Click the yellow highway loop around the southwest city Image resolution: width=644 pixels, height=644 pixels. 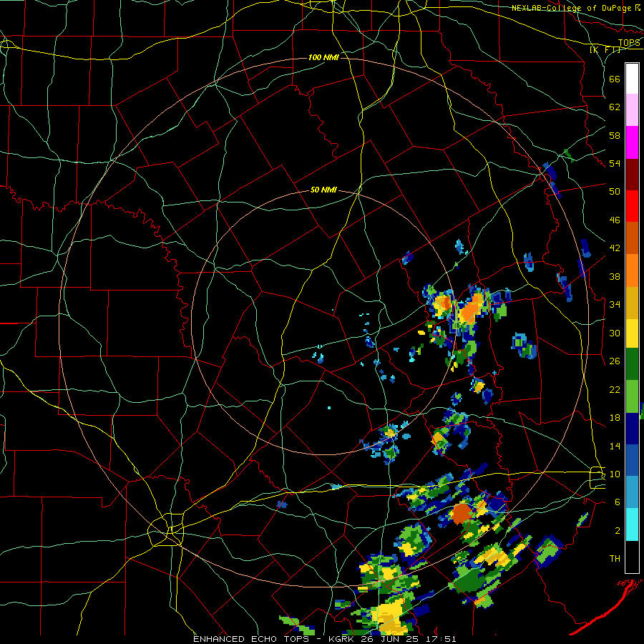[165, 530]
